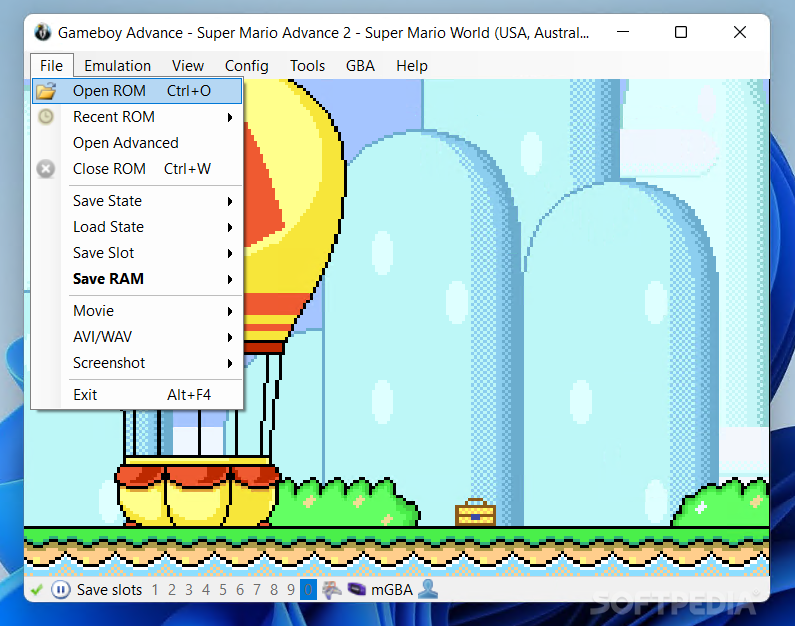The image size is (795, 626).
Task: Open the Config menu
Action: 246,66
